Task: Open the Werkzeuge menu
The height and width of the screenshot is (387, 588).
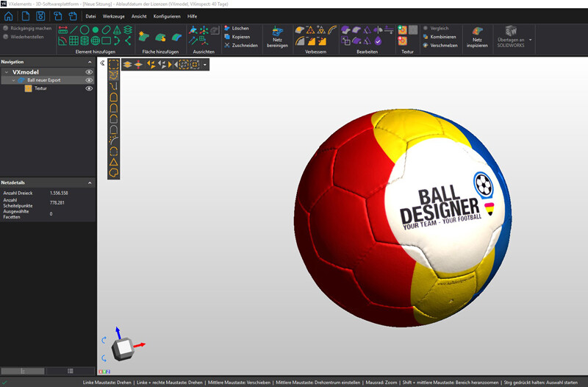Action: [113, 15]
